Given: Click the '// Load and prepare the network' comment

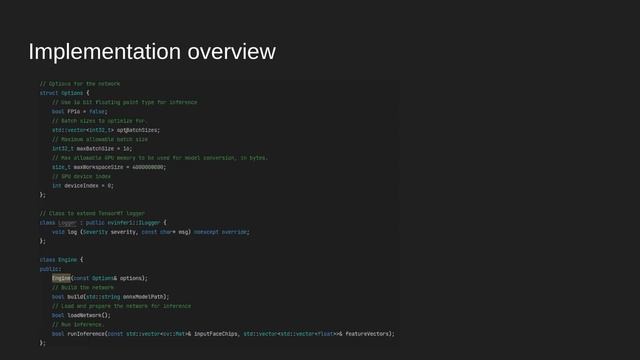Looking at the screenshot, I should coord(121,306).
